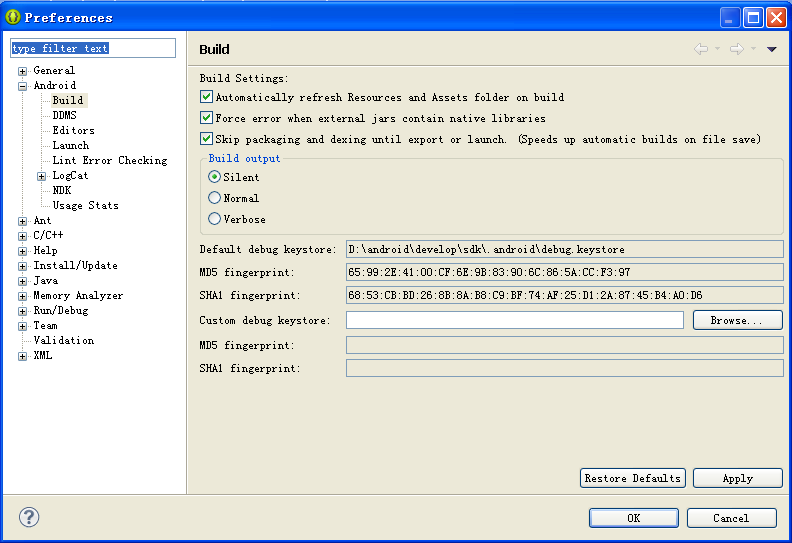Open the Launch preferences page
The width and height of the screenshot is (792, 543).
click(71, 145)
